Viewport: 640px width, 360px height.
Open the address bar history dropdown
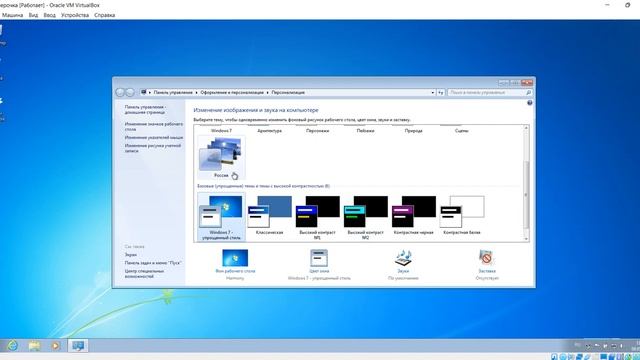[433, 93]
